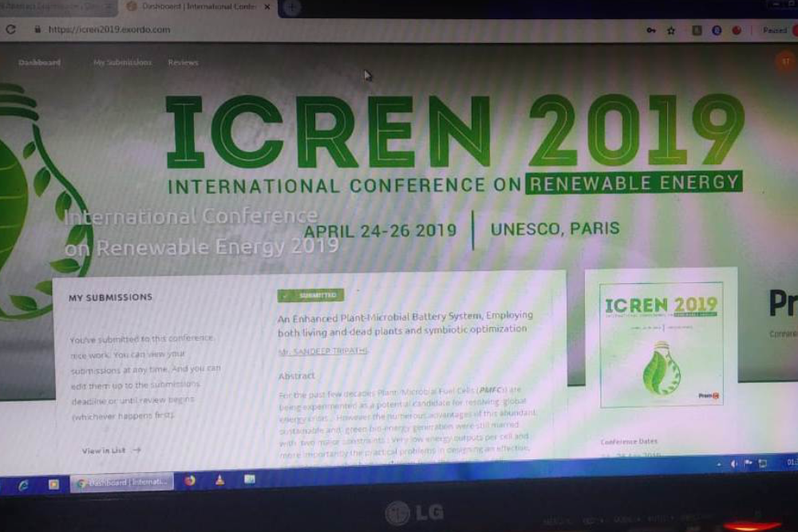Close the Dashboard browser tab
The width and height of the screenshot is (798, 532).
pyautogui.click(x=267, y=7)
